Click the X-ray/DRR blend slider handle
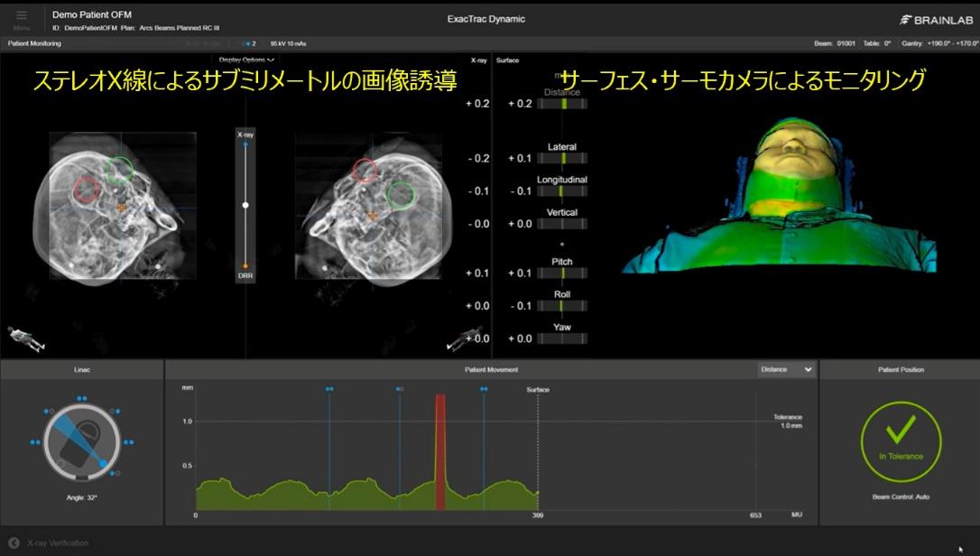The image size is (980, 556). tap(245, 205)
